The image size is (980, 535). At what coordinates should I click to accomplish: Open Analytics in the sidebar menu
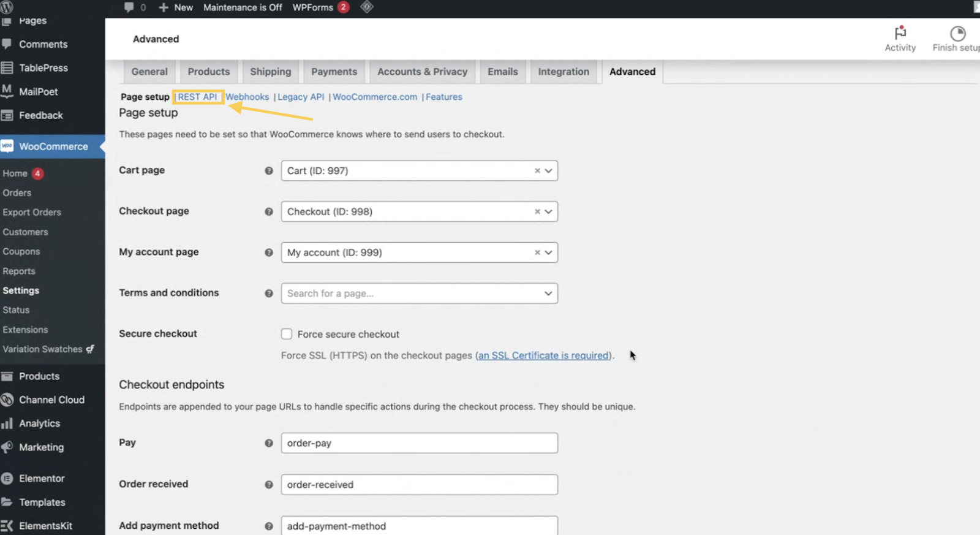click(x=39, y=423)
